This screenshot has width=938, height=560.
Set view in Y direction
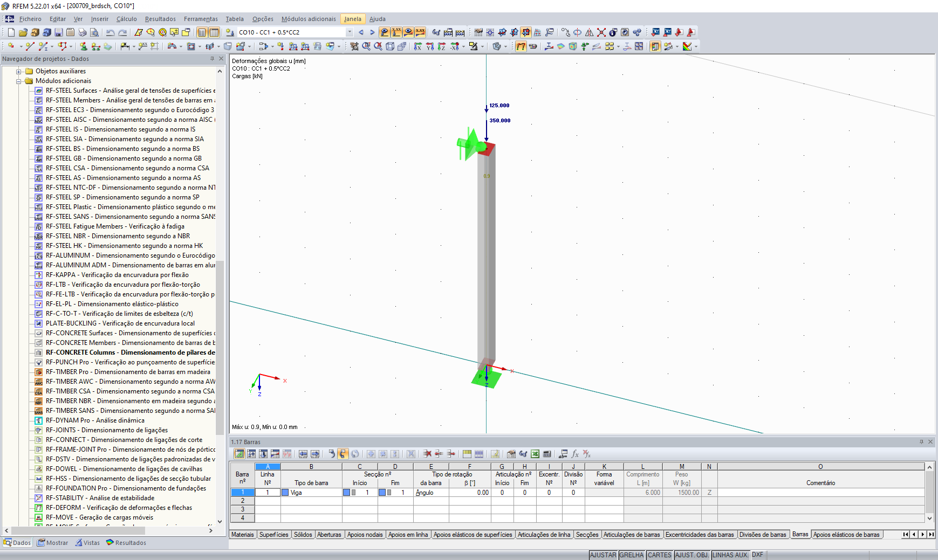point(430,47)
